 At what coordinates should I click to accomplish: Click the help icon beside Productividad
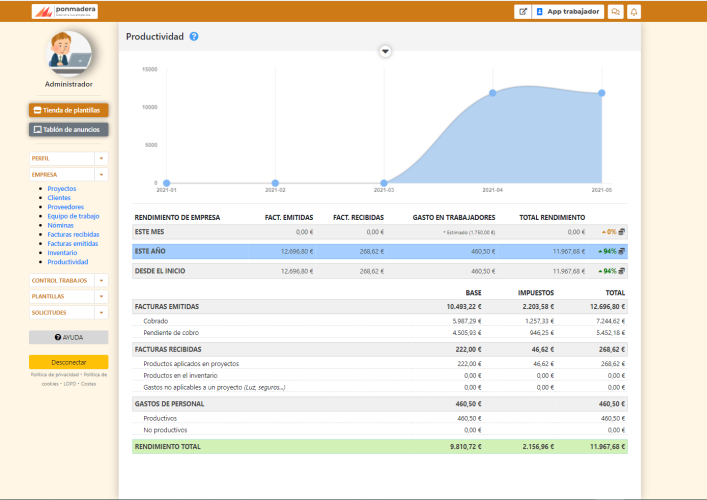(x=194, y=37)
